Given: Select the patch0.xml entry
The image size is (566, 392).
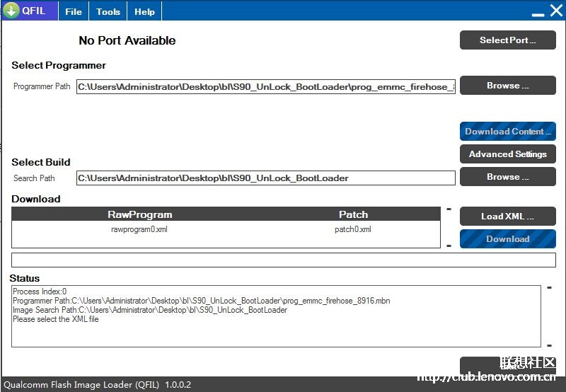Looking at the screenshot, I should pyautogui.click(x=352, y=229).
